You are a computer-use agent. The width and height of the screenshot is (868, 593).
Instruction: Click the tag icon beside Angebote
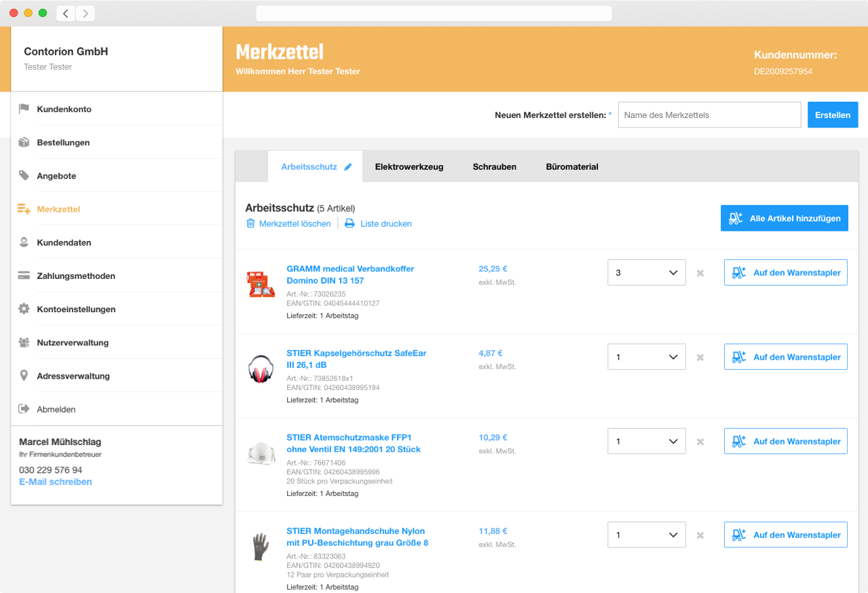[24, 176]
